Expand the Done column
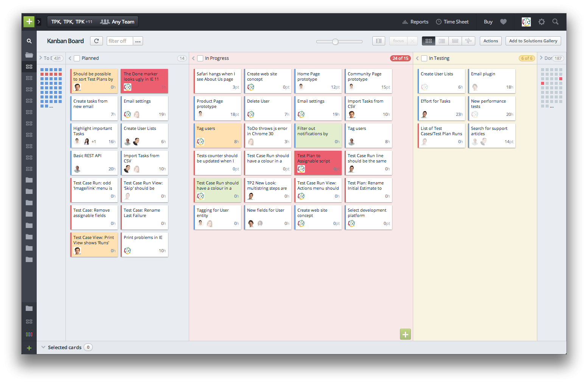588x384 pixels. click(x=541, y=58)
